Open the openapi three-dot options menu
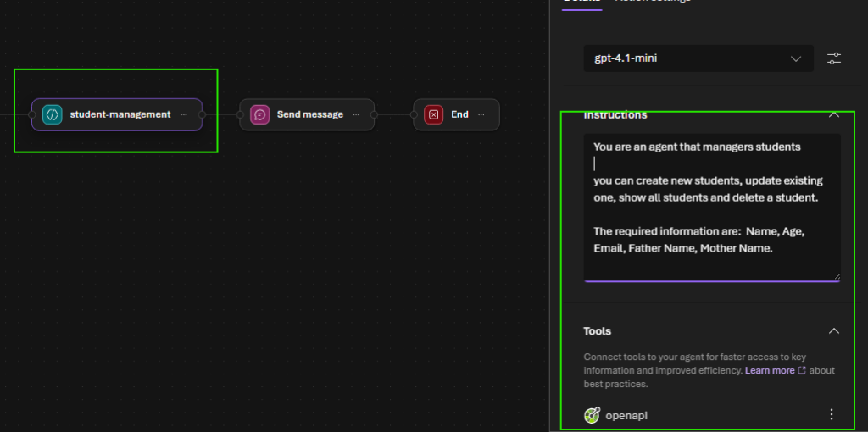This screenshot has width=868, height=432. 831,415
